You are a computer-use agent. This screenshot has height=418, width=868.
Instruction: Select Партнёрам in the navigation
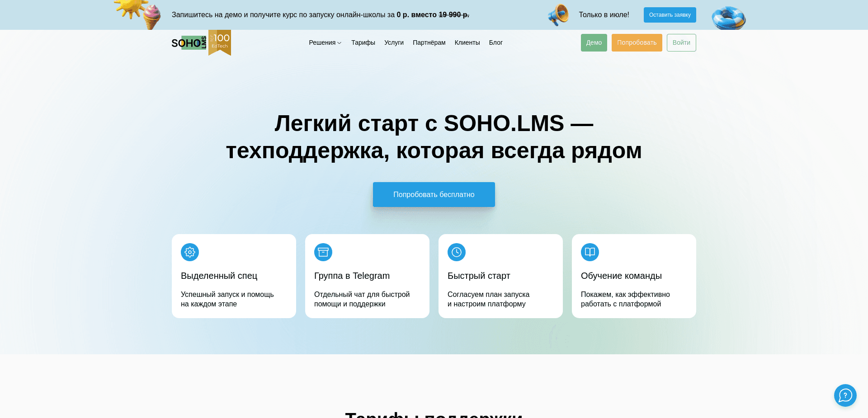pyautogui.click(x=429, y=42)
